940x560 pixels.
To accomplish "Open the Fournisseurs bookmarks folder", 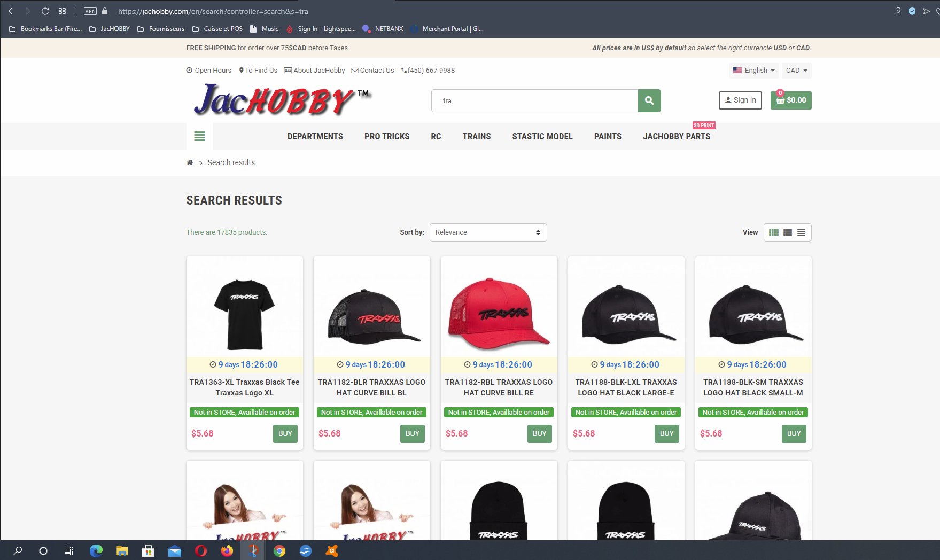I will point(161,29).
